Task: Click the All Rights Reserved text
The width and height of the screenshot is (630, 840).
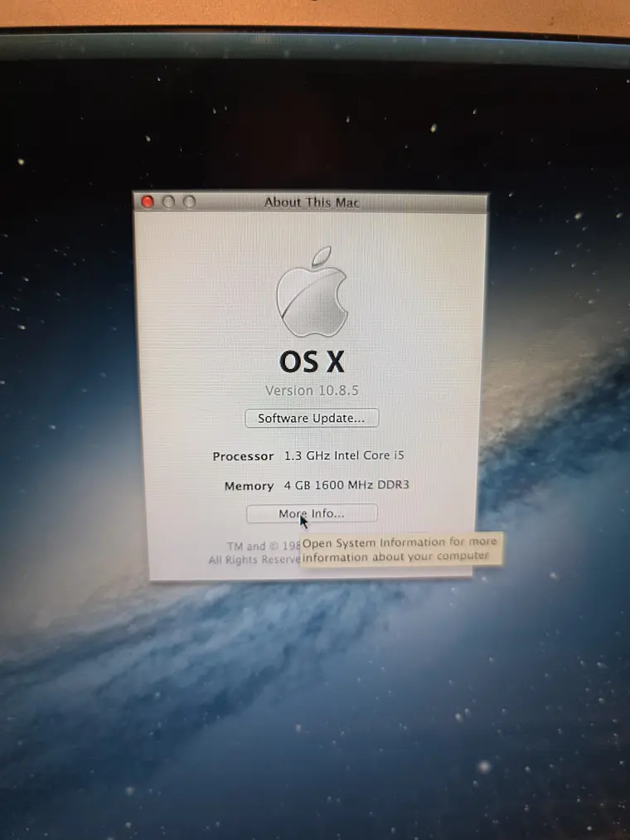Action: click(254, 560)
